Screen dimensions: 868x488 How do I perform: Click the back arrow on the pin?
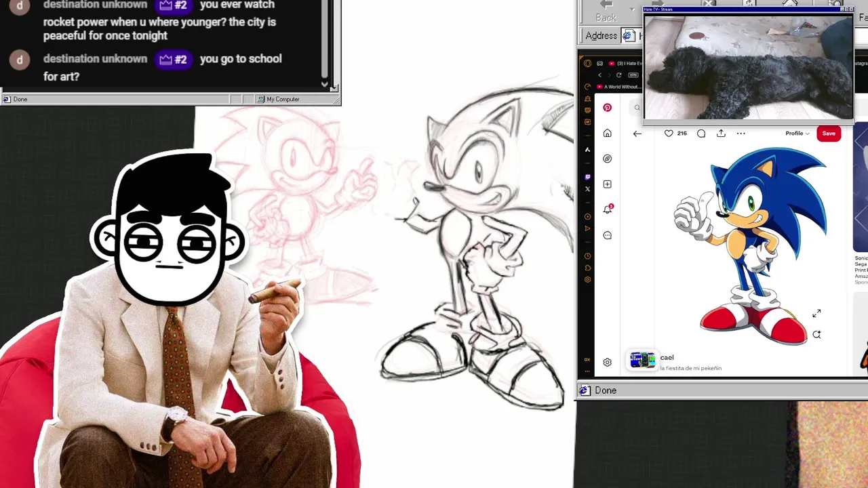coord(637,134)
